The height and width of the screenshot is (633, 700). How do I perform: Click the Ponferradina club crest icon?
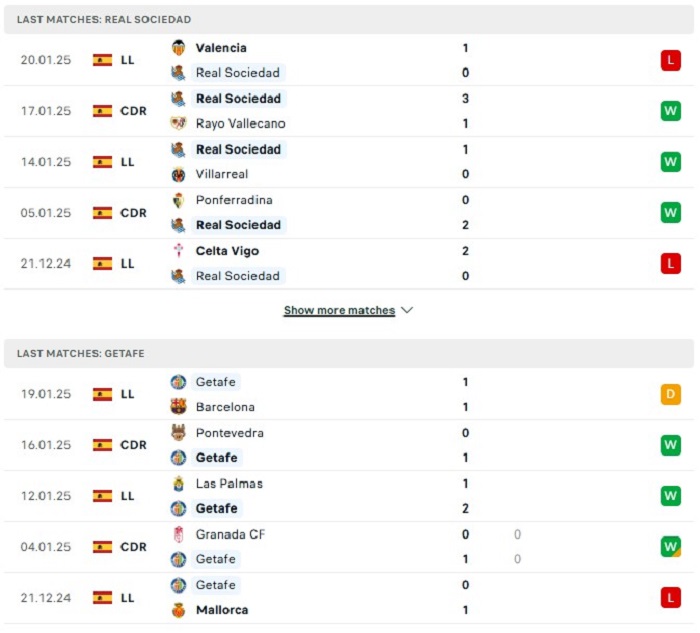tap(179, 200)
